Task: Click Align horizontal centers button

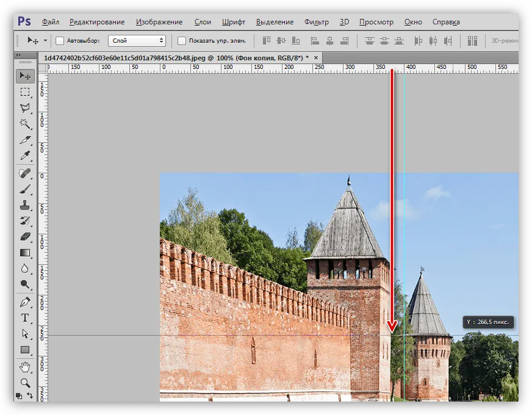Action: click(330, 41)
